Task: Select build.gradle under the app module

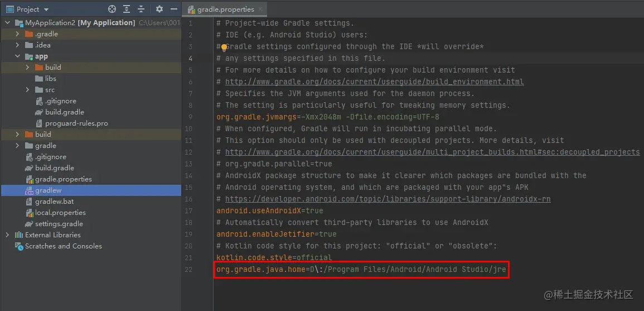Action: 65,112
